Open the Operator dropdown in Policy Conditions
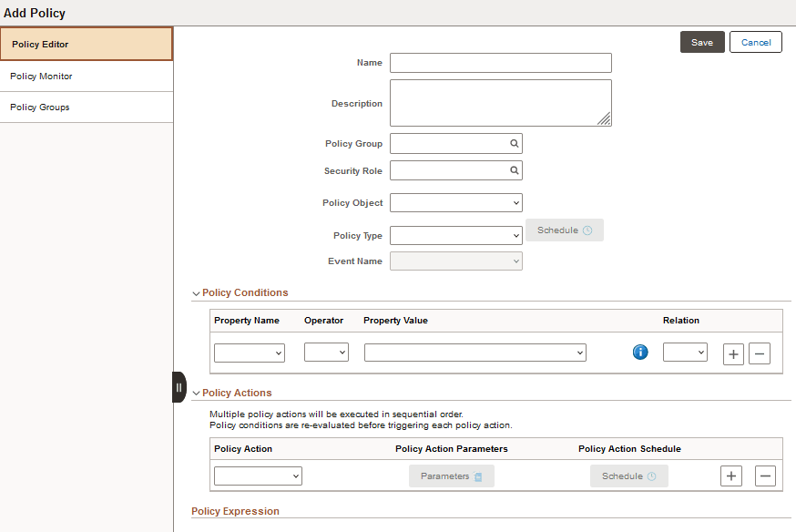Screen dimensions: 796x532 pyautogui.click(x=326, y=353)
